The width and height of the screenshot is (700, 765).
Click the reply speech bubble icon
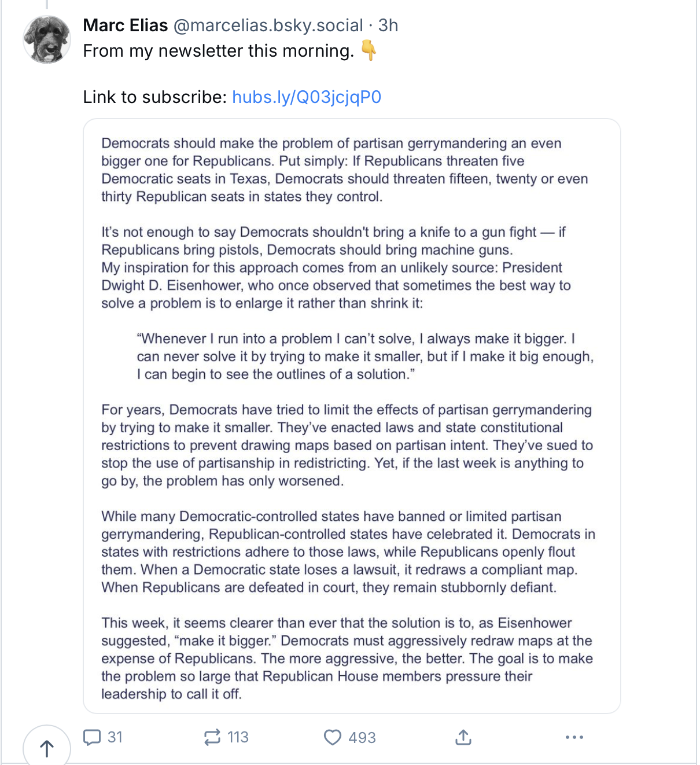pyautogui.click(x=92, y=737)
